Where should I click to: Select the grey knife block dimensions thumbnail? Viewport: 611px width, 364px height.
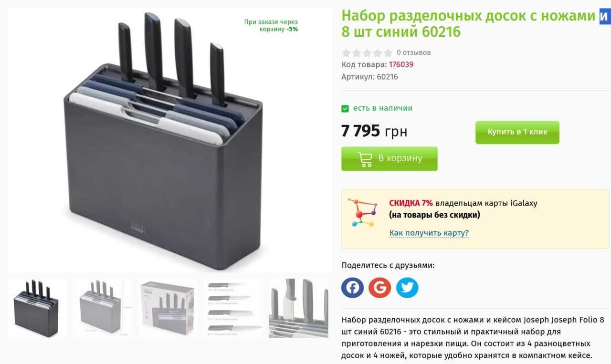pos(104,308)
